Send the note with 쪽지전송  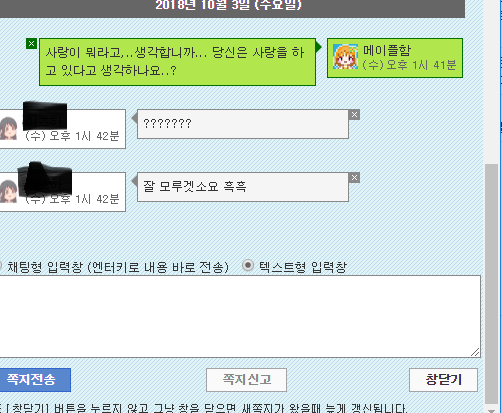(x=35, y=380)
